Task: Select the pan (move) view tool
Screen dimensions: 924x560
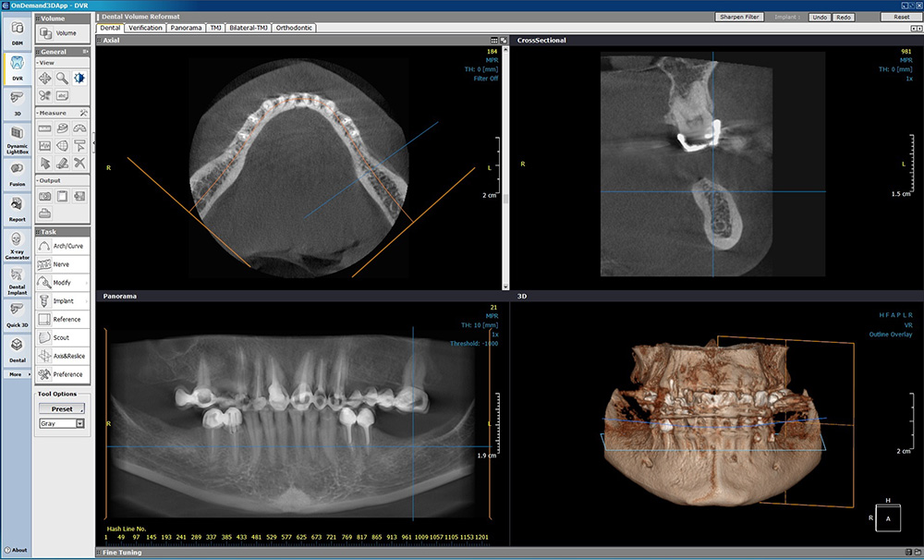Action: pyautogui.click(x=44, y=78)
